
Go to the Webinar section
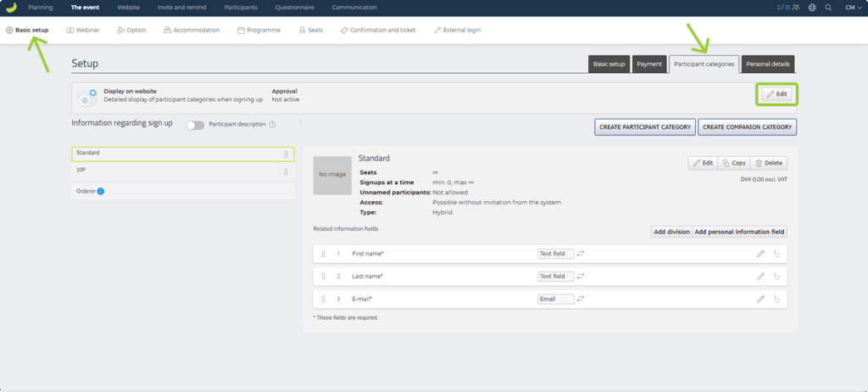[x=82, y=30]
